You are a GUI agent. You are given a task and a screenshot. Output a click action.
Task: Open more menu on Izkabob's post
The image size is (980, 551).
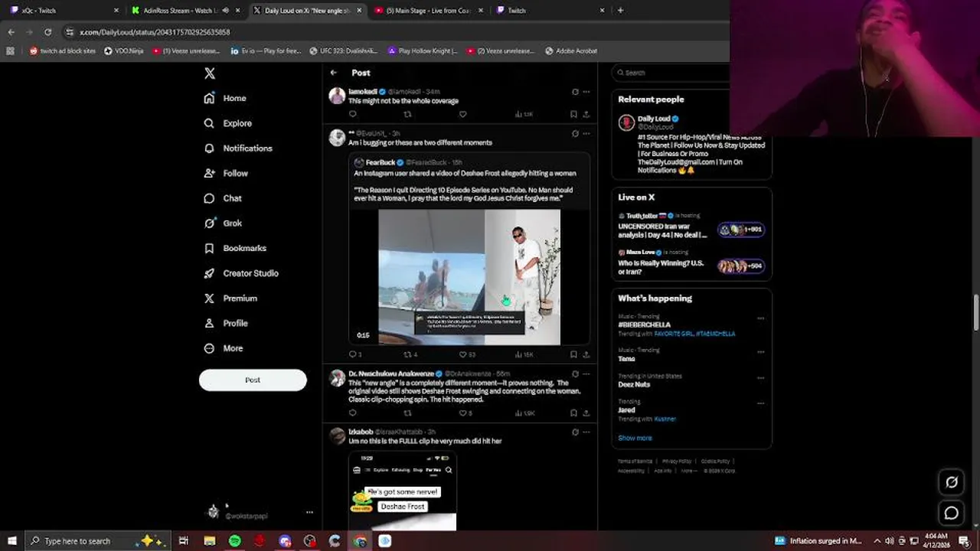click(x=586, y=432)
